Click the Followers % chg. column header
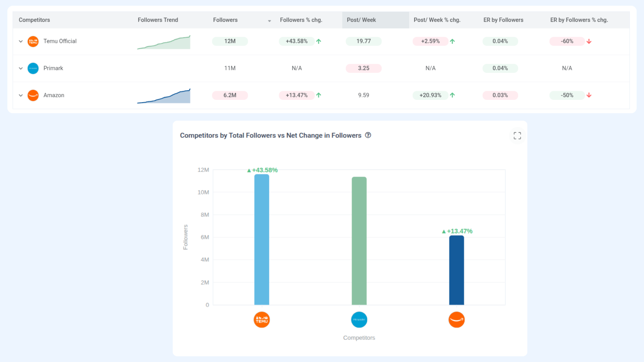The height and width of the screenshot is (362, 644). pos(301,20)
